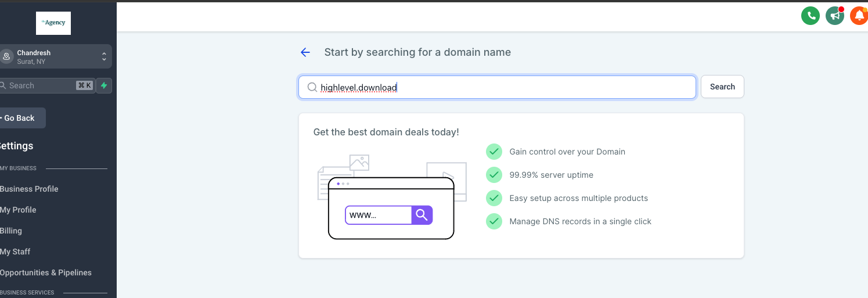Open My Staff settings
Screen dimensions: 868x298
point(15,252)
